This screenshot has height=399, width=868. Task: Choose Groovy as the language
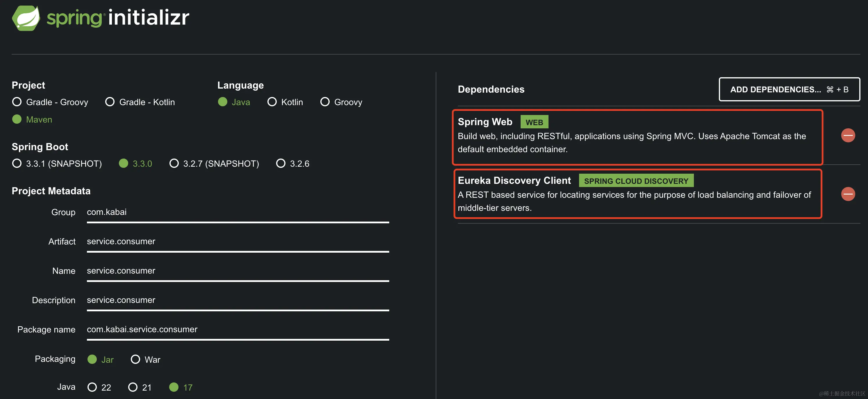pos(325,102)
